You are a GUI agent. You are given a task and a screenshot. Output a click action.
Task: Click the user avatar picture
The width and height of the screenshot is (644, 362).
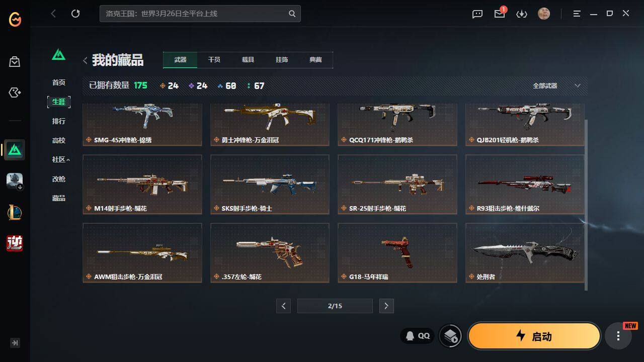(x=544, y=14)
